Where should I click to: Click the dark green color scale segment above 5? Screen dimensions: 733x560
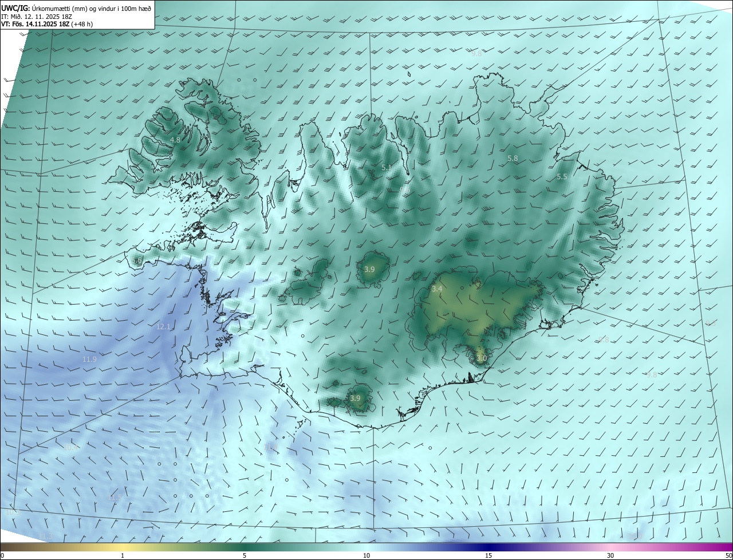point(245,547)
